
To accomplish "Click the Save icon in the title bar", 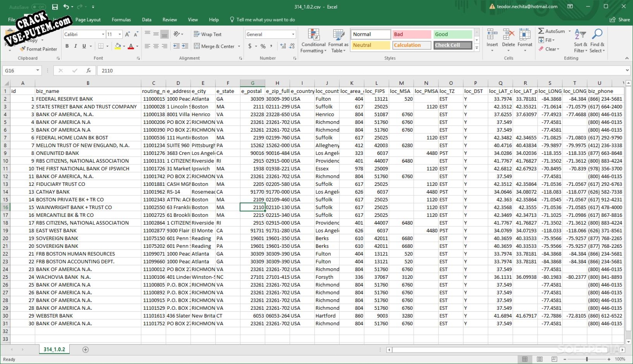I will 55,7.
